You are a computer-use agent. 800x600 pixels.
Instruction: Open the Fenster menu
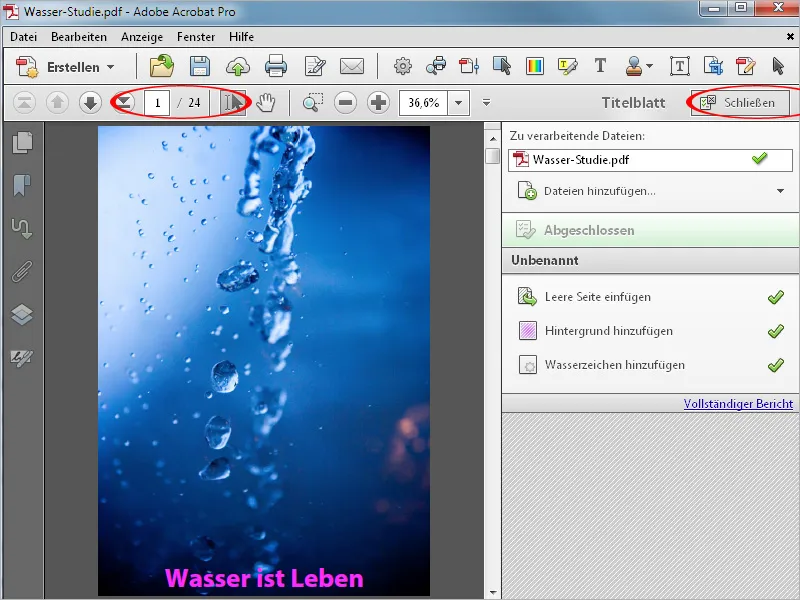pyautogui.click(x=196, y=37)
